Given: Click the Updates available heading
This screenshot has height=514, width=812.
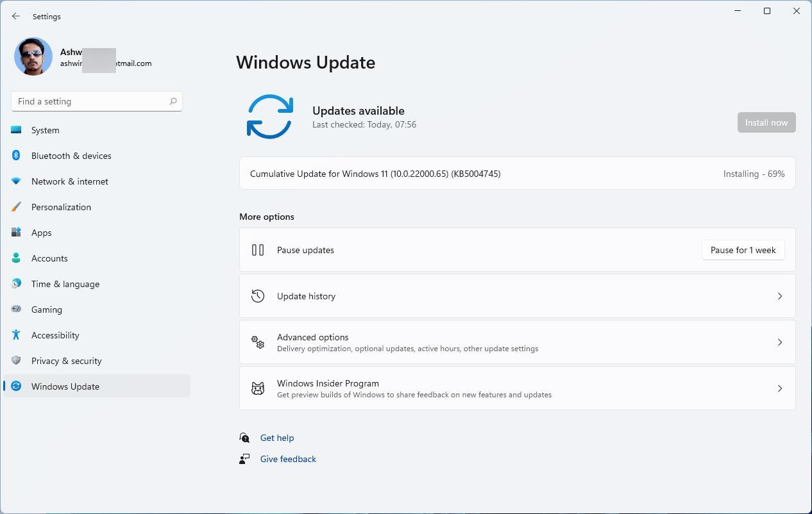Looking at the screenshot, I should point(359,111).
